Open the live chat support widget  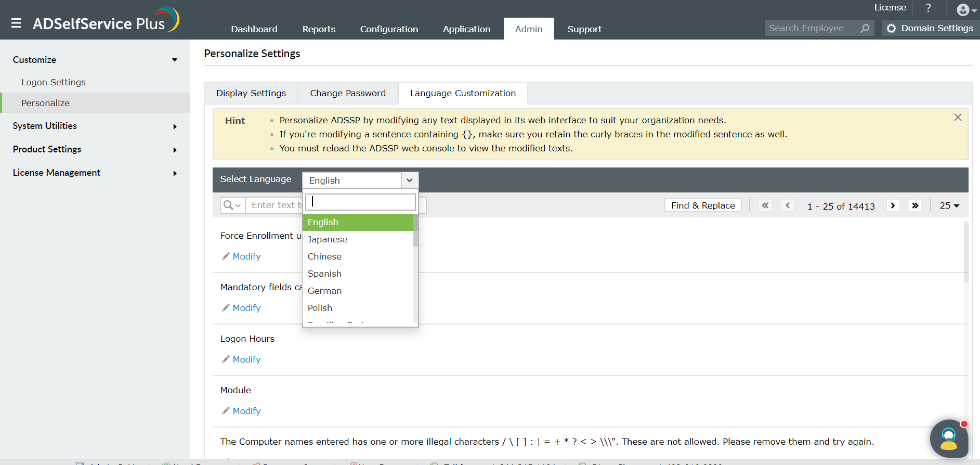coord(949,438)
